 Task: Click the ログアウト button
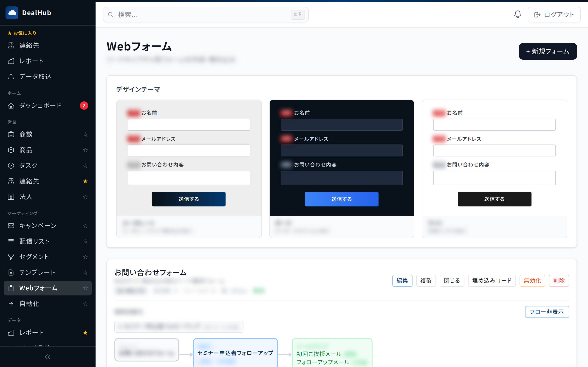[x=554, y=15]
